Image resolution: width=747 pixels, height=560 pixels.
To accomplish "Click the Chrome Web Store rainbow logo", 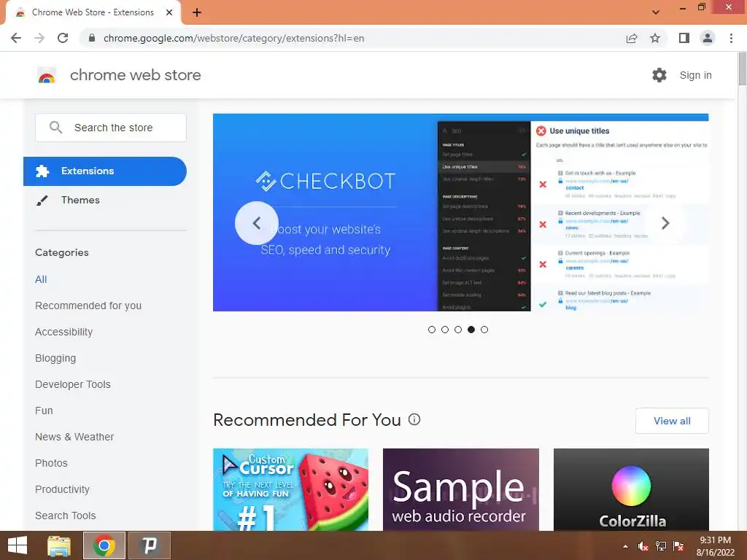I will 47,75.
